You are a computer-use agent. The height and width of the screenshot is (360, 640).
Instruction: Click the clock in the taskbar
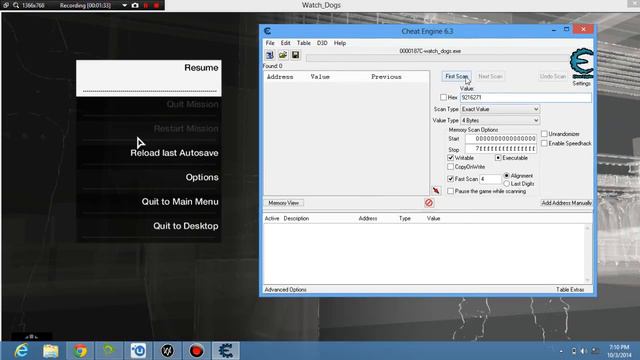point(619,351)
